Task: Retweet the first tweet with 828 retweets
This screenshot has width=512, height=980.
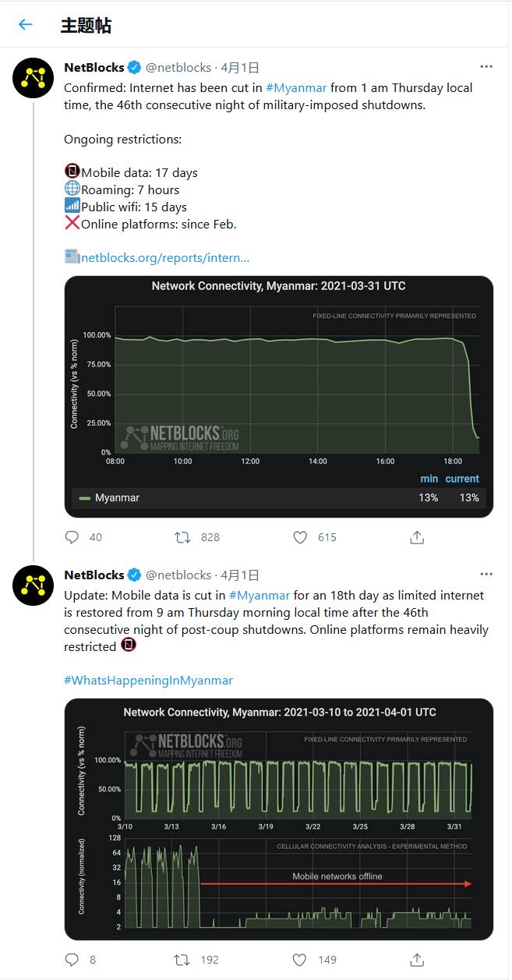Action: click(x=183, y=537)
